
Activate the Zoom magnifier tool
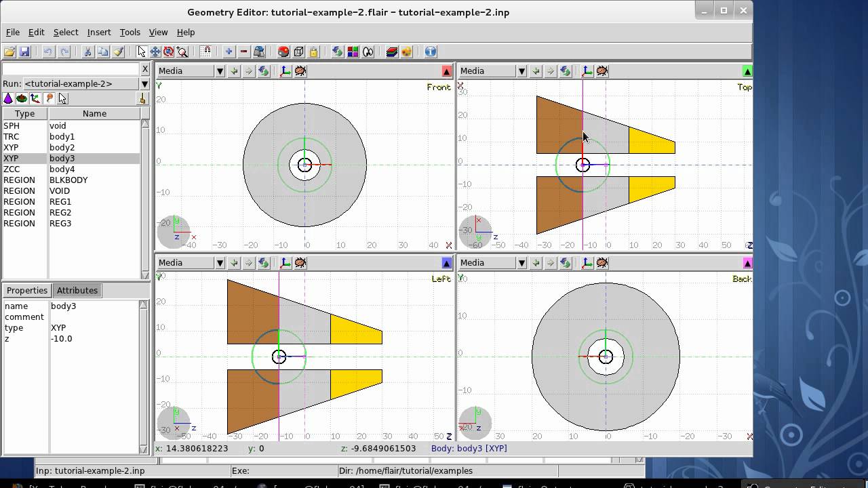click(182, 52)
